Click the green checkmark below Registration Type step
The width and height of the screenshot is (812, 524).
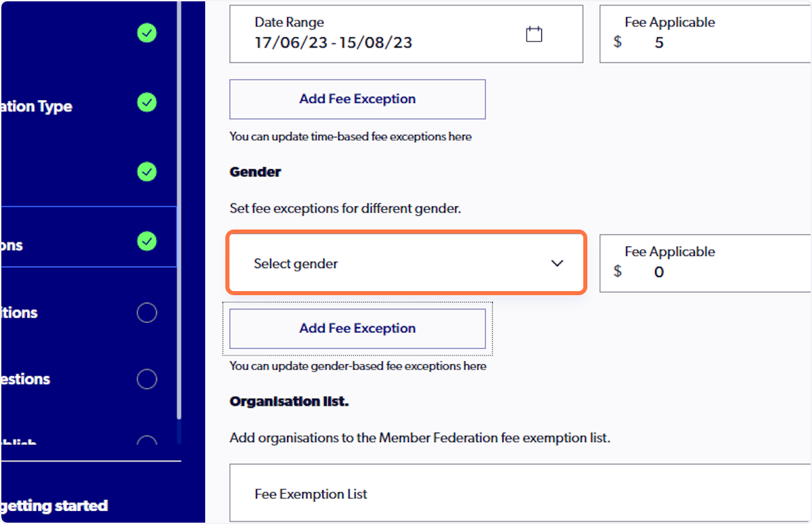[147, 171]
